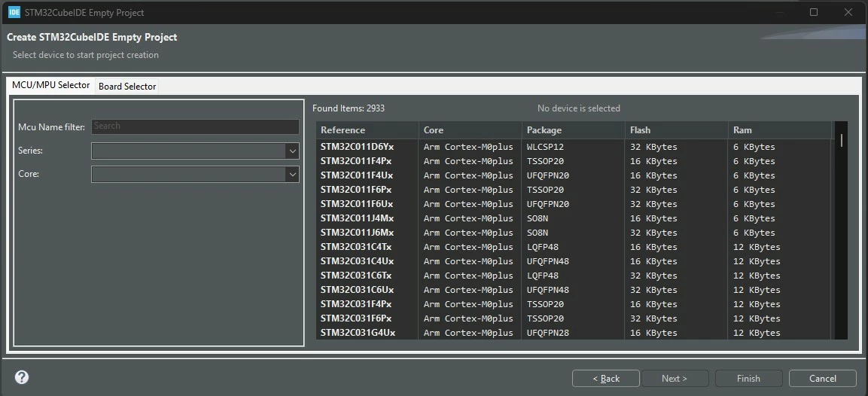Click the Finish button
The height and width of the screenshot is (396, 868).
[748, 378]
